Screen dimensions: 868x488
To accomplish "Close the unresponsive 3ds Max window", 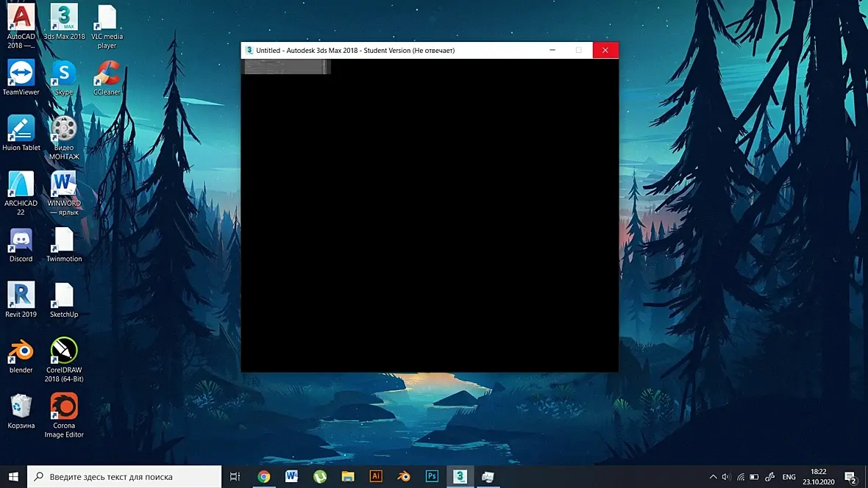I will point(605,51).
